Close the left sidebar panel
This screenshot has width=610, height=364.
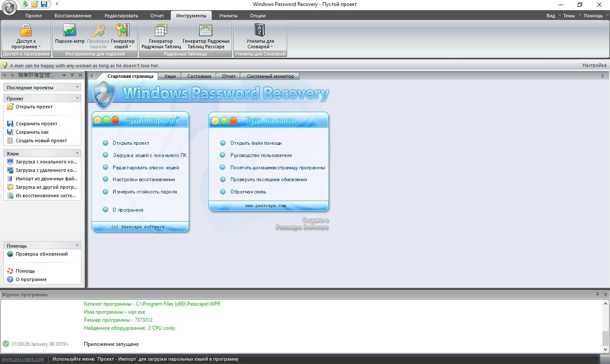(x=80, y=75)
